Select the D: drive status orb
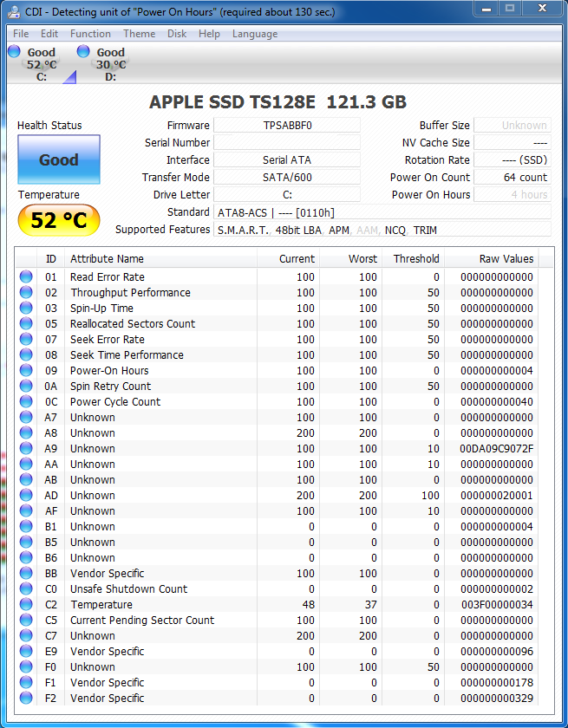This screenshot has height=728, width=568. coord(83,52)
